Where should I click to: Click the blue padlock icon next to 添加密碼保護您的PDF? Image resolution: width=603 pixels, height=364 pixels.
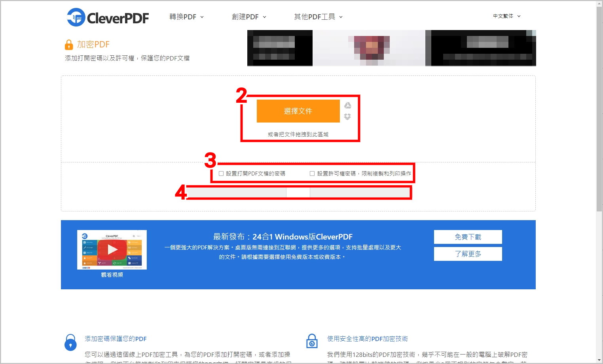[70, 342]
